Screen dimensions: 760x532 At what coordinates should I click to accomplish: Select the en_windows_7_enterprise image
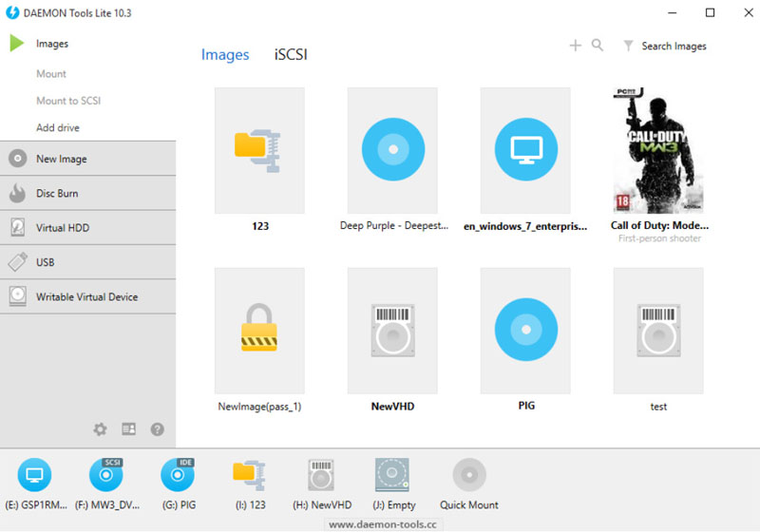click(525, 150)
